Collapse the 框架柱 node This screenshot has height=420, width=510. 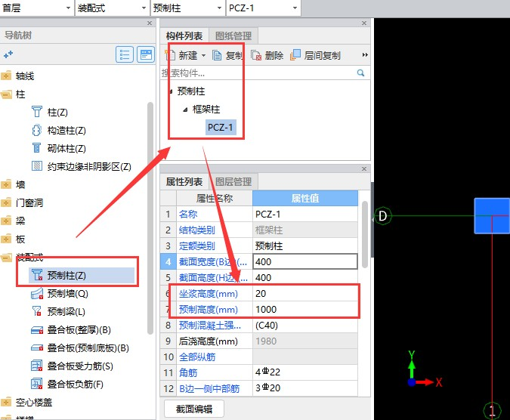(185, 110)
